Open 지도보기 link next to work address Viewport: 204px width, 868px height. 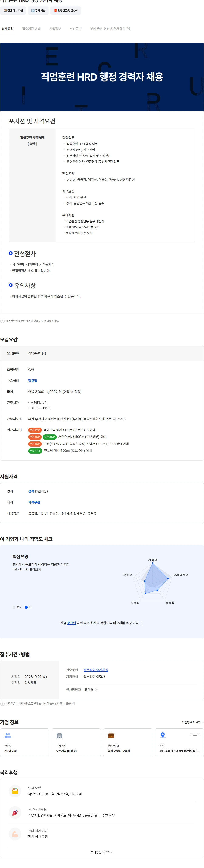point(118,419)
